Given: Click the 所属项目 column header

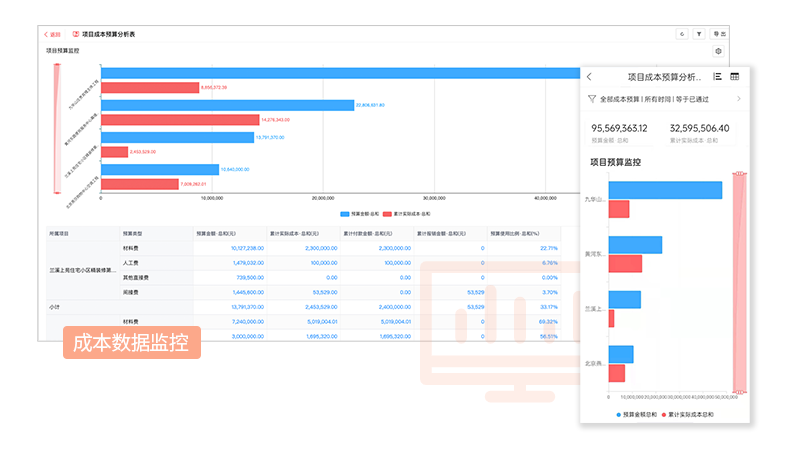Looking at the screenshot, I should click(x=60, y=232).
